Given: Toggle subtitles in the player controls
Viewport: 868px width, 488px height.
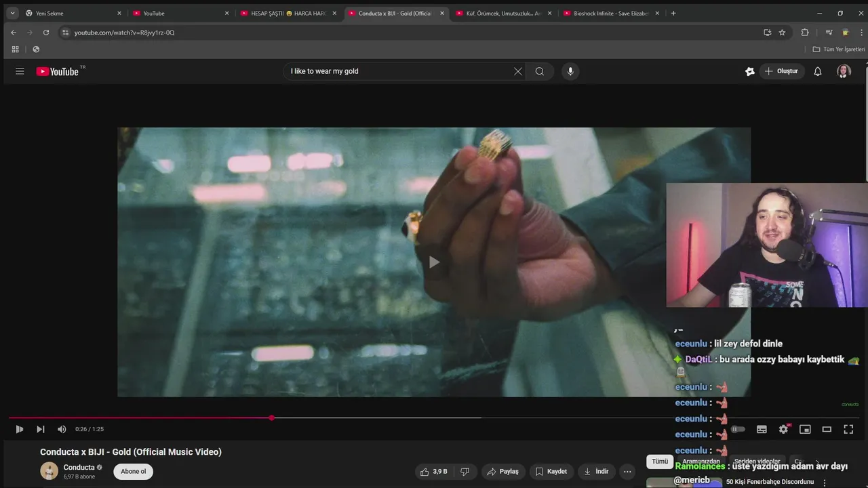Looking at the screenshot, I should (762, 429).
